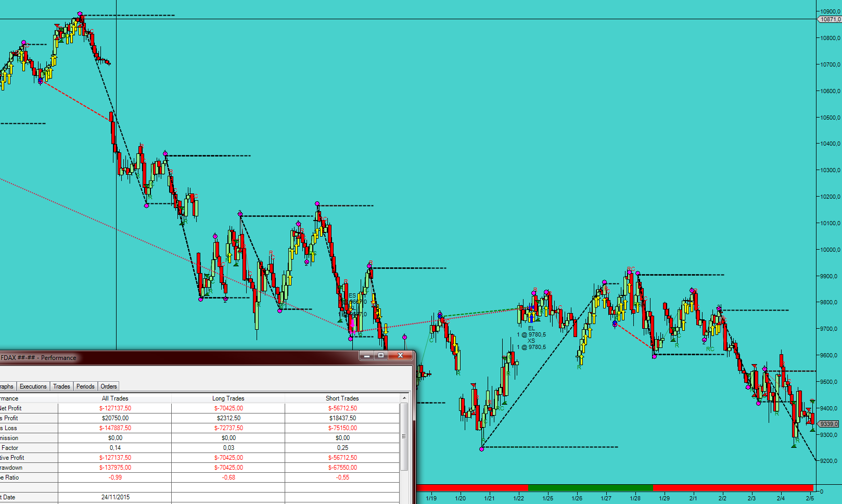The width and height of the screenshot is (842, 504).
Task: Select the 24/11/2015 start date cell
Action: click(115, 497)
